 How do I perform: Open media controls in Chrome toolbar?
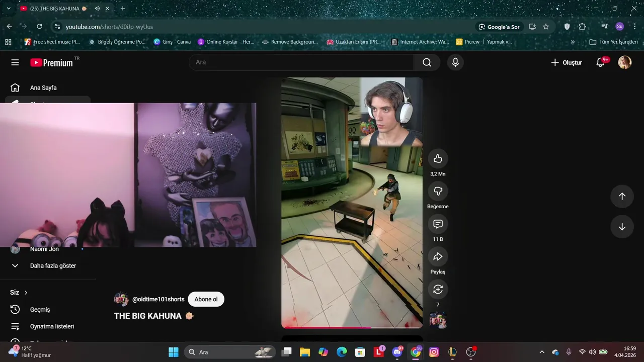[x=604, y=27]
